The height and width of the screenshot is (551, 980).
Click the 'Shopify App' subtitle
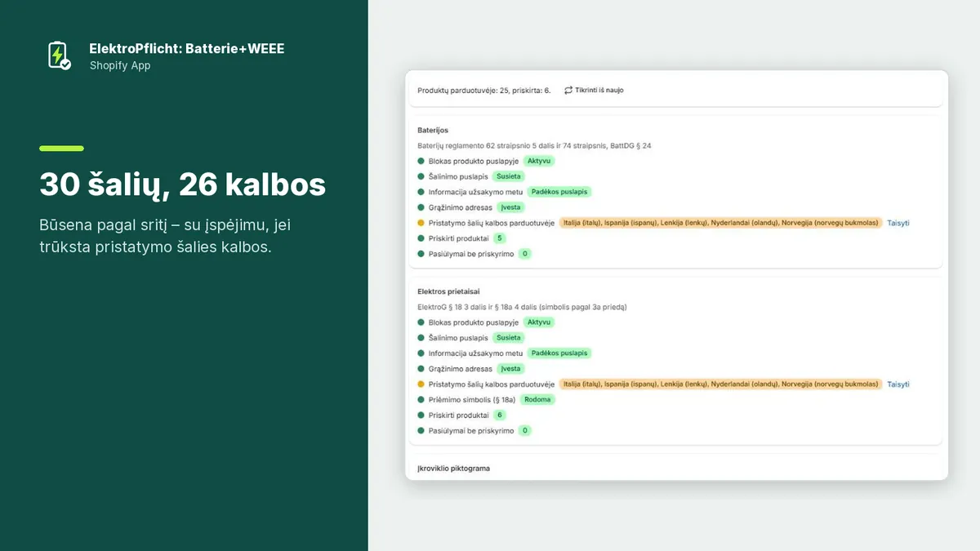(120, 65)
